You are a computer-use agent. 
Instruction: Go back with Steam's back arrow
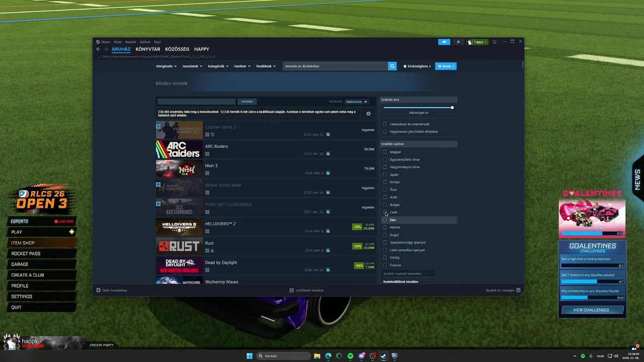98,49
